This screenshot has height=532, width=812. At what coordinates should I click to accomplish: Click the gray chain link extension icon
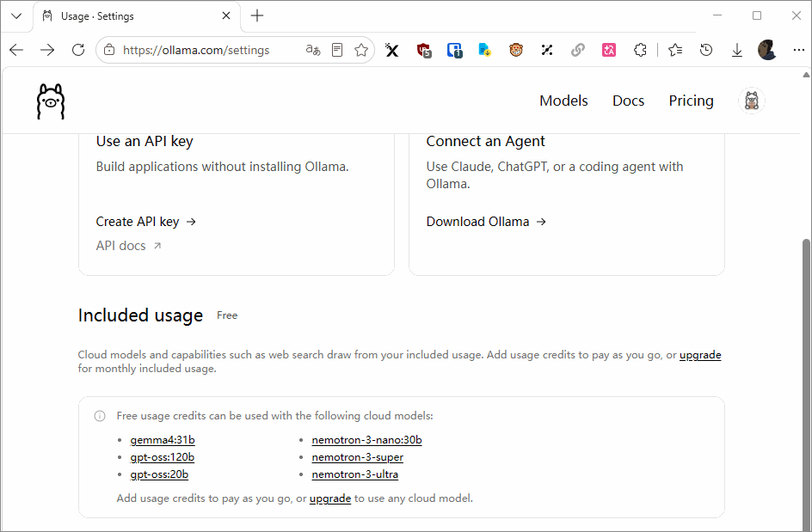[578, 50]
